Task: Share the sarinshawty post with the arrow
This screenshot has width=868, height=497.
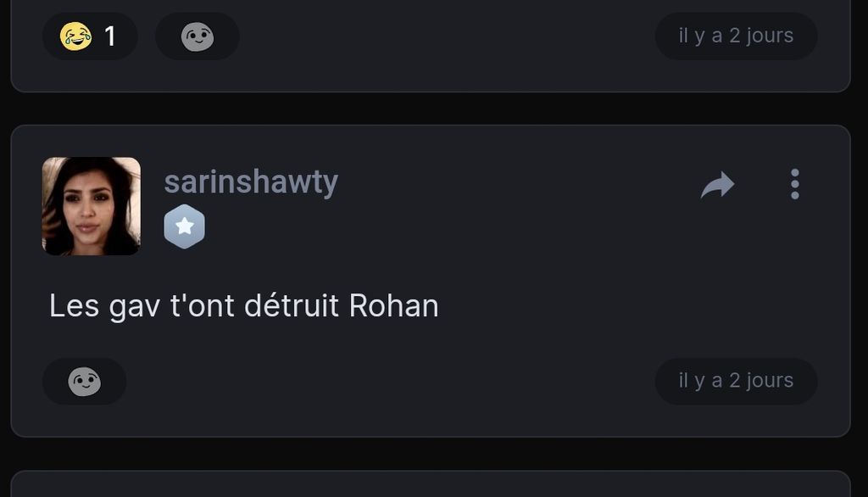Action: pos(717,185)
